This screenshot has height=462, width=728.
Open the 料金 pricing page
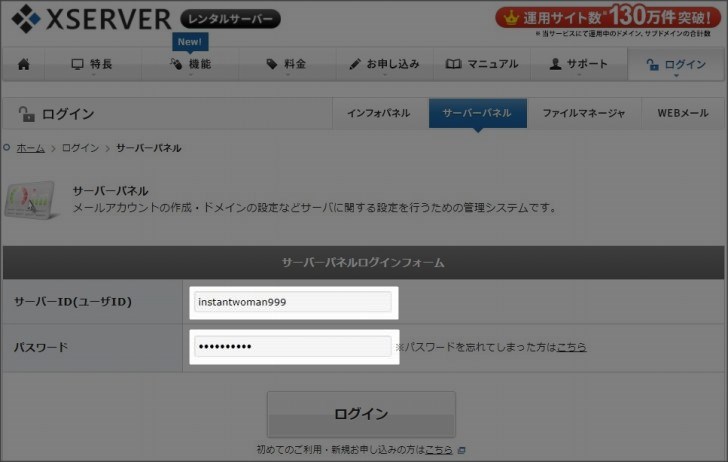point(285,64)
